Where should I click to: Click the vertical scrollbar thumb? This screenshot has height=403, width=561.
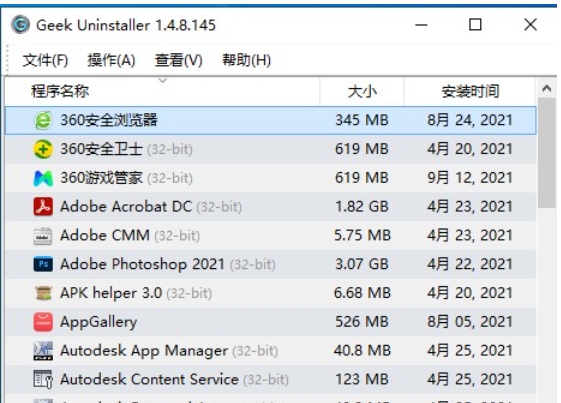point(547,153)
